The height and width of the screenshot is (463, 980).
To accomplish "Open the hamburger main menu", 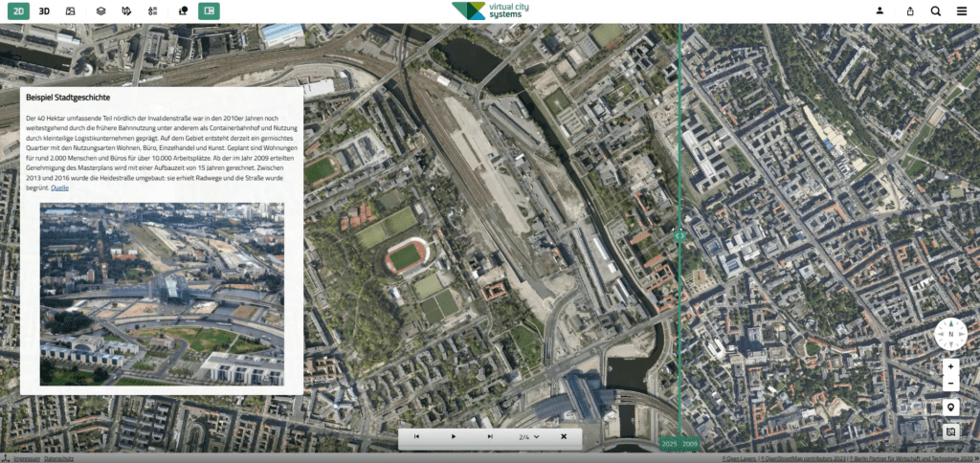I will (961, 11).
